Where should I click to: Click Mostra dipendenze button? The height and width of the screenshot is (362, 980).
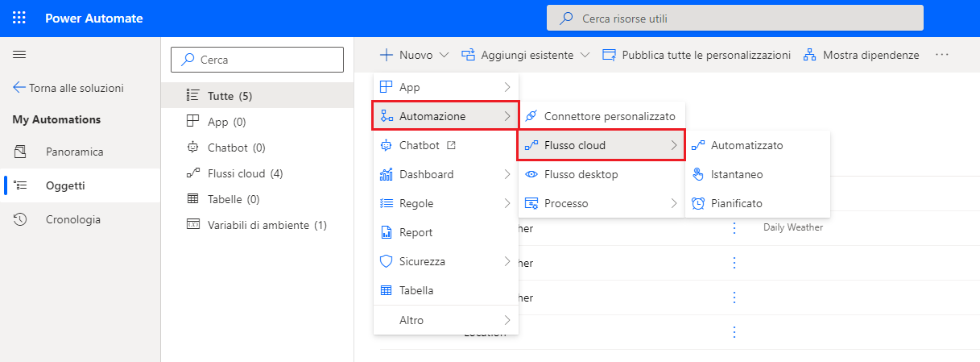[x=861, y=55]
